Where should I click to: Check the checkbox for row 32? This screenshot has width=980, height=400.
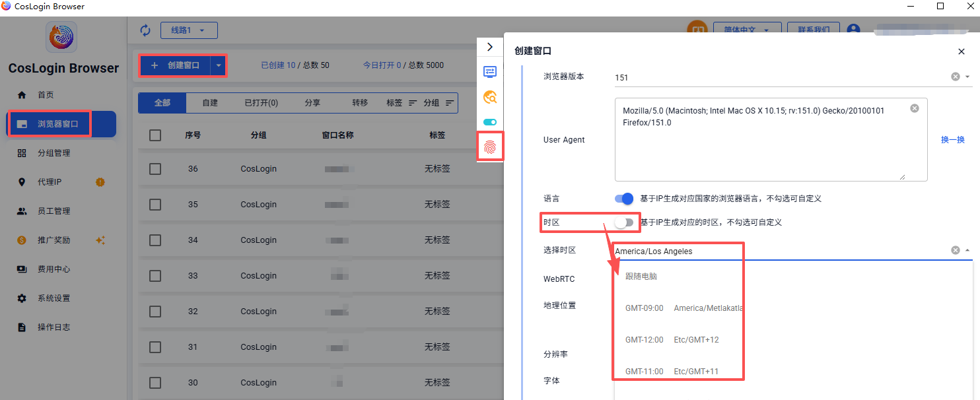[x=155, y=312]
